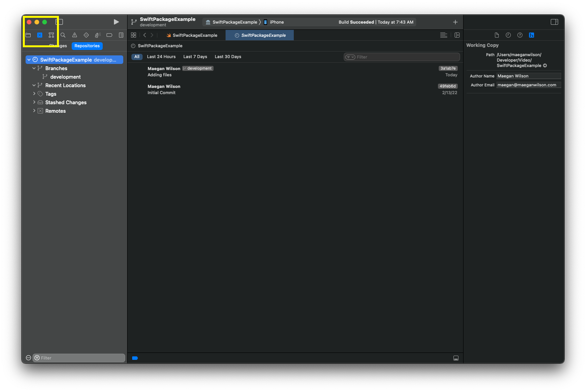The height and width of the screenshot is (392, 586).
Task: Toggle the inspectors panel
Action: 555,22
